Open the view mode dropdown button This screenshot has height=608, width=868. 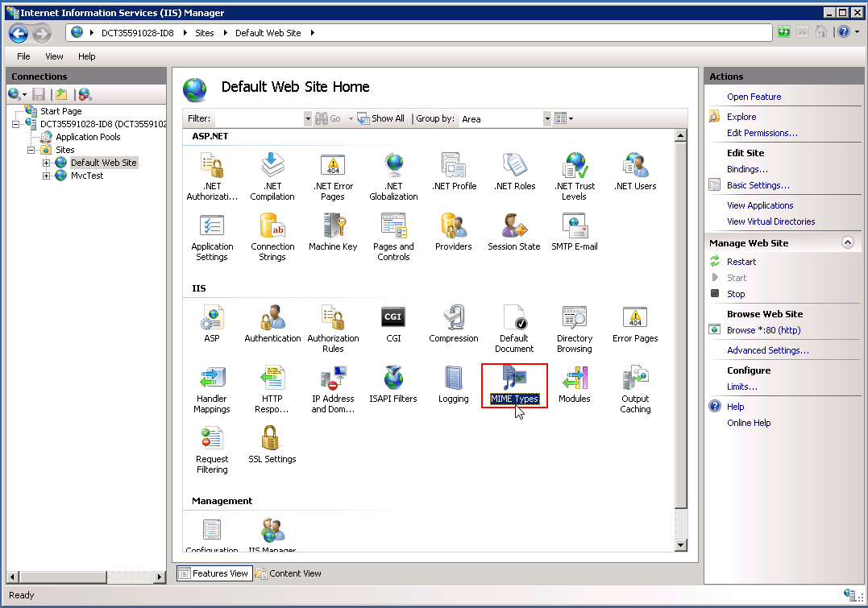click(x=564, y=118)
